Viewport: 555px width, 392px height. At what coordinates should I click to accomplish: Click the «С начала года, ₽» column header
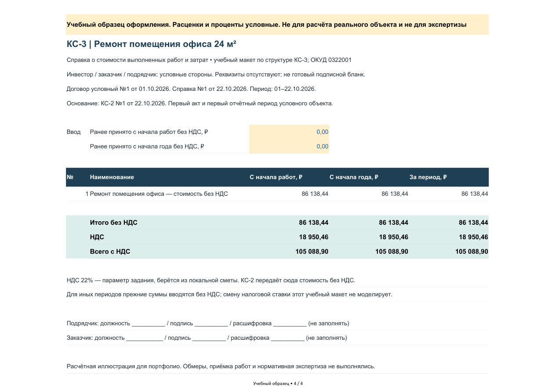[354, 177]
